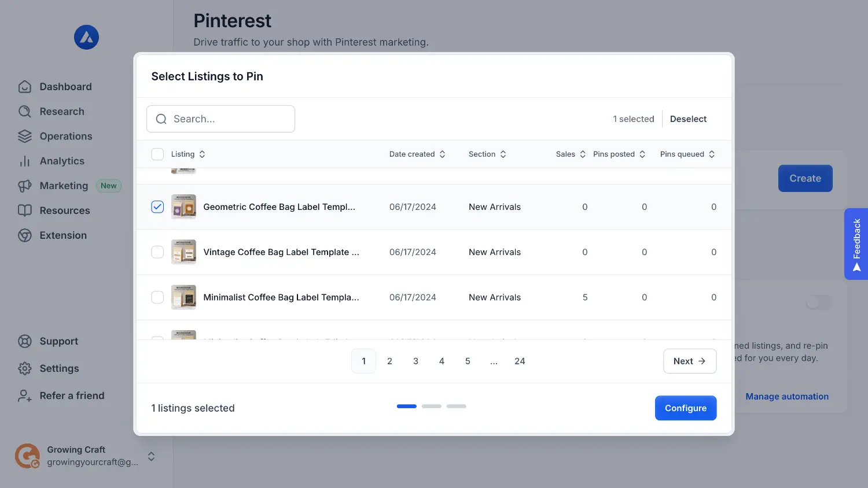
Task: Click the second step progress indicator
Action: click(432, 406)
